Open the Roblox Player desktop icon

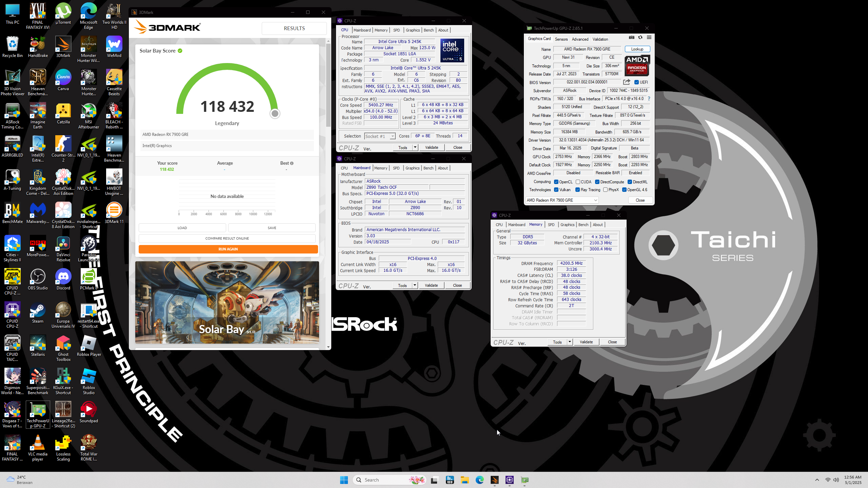[x=89, y=346]
